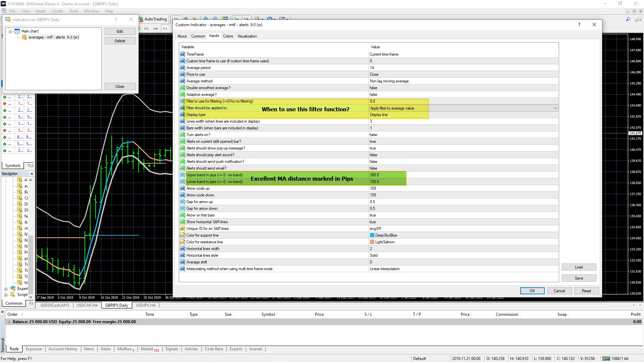Expand the Expert Advisors tree node

(x=6, y=289)
